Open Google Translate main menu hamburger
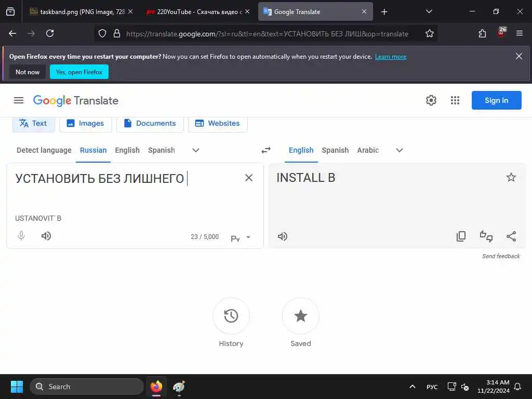 point(19,100)
